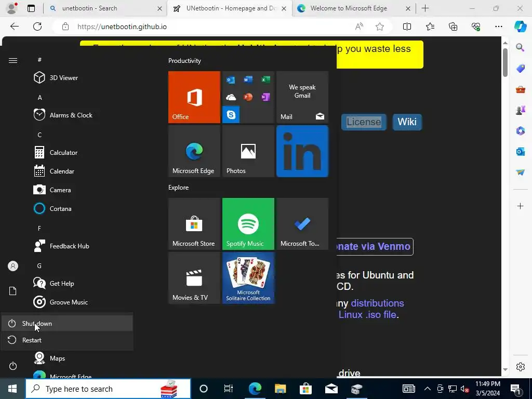
Task: Open the Photos tile
Action: pos(248,151)
